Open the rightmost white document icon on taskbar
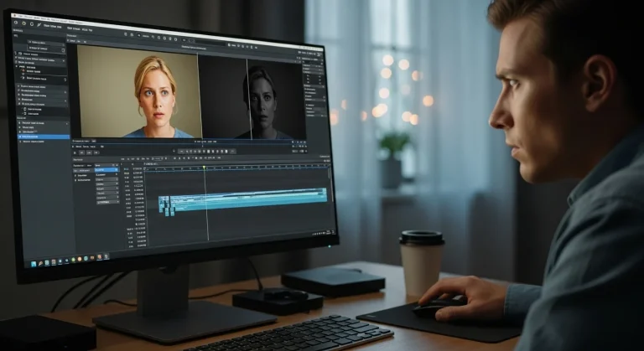The width and height of the screenshot is (644, 351). click(106, 256)
